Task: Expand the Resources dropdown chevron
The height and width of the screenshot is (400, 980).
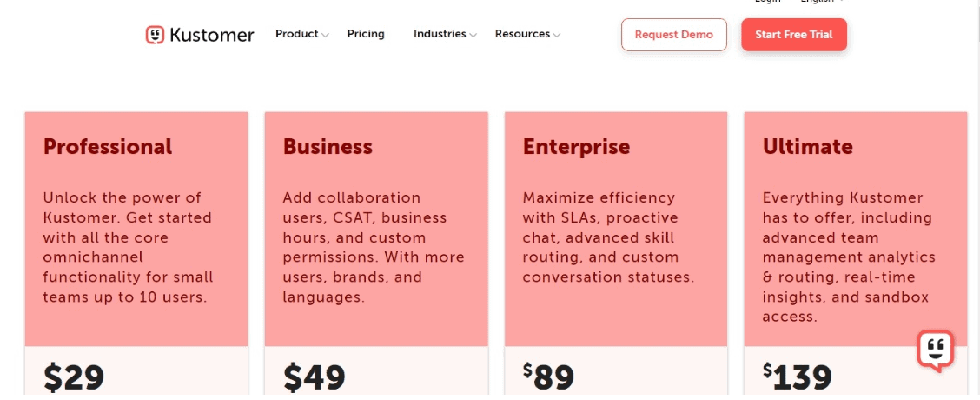Action: tap(557, 36)
